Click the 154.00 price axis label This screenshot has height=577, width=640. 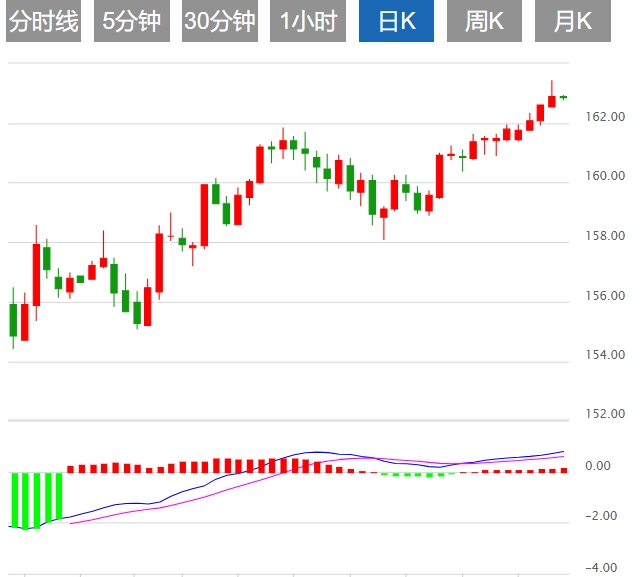tap(603, 355)
